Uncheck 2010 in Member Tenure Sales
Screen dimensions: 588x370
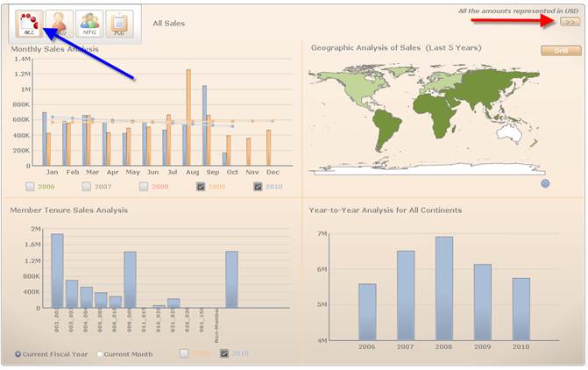[225, 353]
